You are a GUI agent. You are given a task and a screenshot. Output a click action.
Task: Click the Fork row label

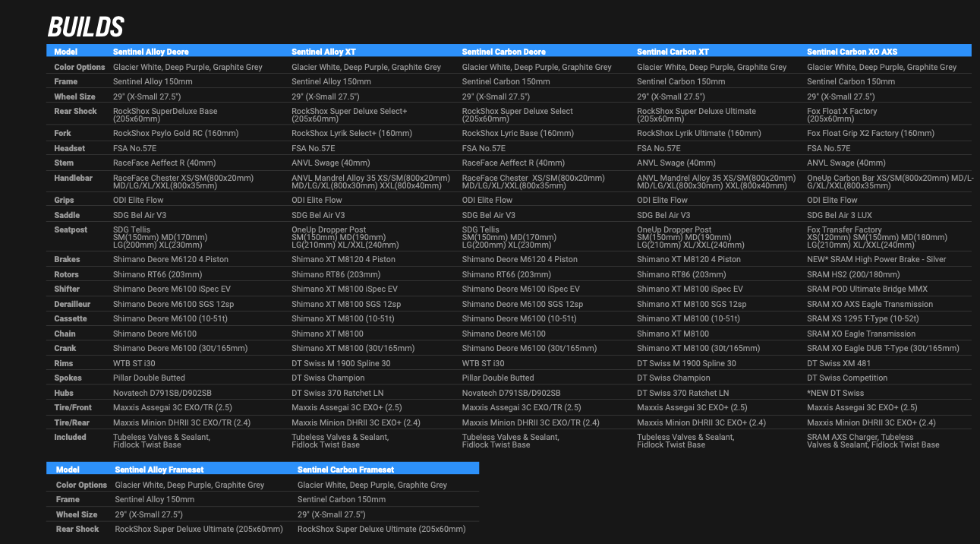(62, 133)
